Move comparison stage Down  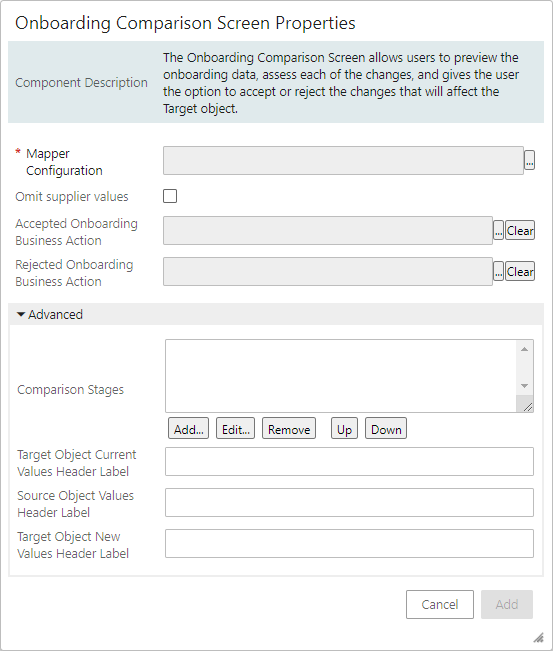click(x=386, y=429)
